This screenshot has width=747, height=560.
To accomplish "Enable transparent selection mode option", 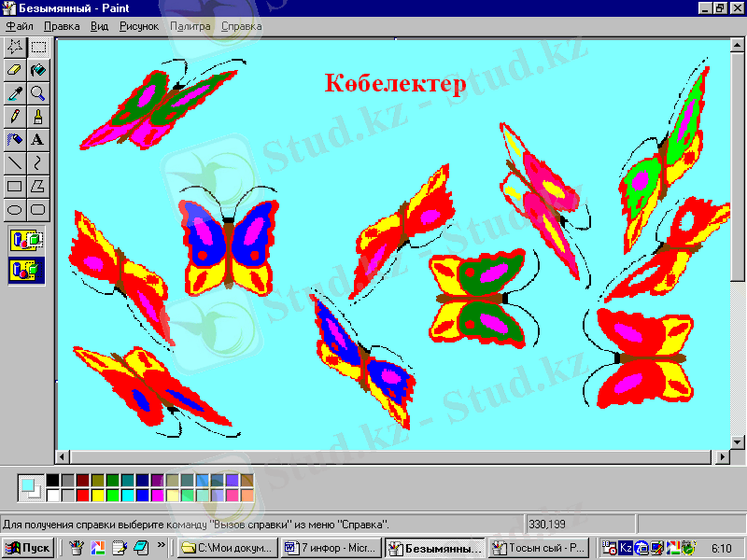I will [27, 270].
